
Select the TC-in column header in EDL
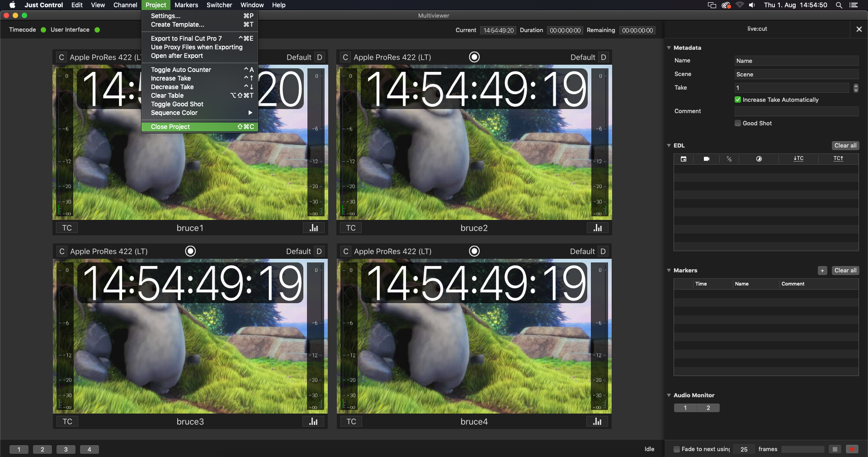(x=798, y=158)
